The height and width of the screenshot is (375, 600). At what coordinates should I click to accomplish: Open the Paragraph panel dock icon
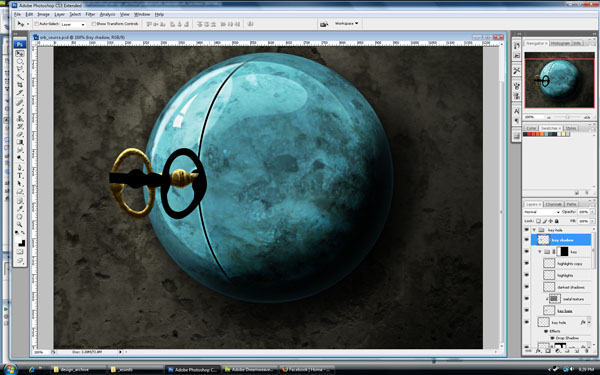(x=517, y=121)
